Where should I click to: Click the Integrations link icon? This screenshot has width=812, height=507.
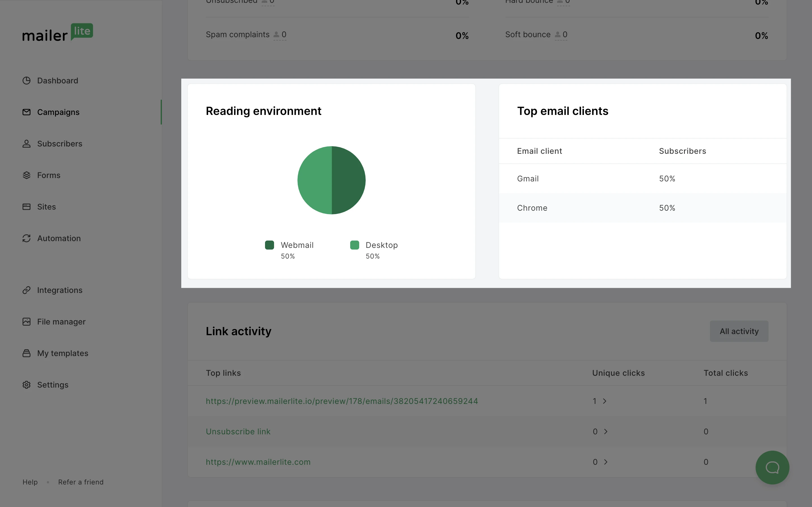(x=27, y=290)
